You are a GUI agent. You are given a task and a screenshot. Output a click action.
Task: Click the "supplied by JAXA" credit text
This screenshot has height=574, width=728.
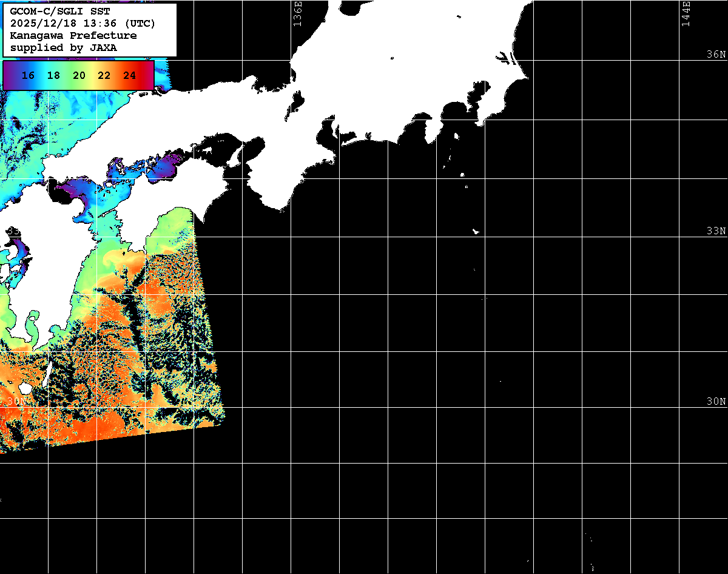coord(64,47)
